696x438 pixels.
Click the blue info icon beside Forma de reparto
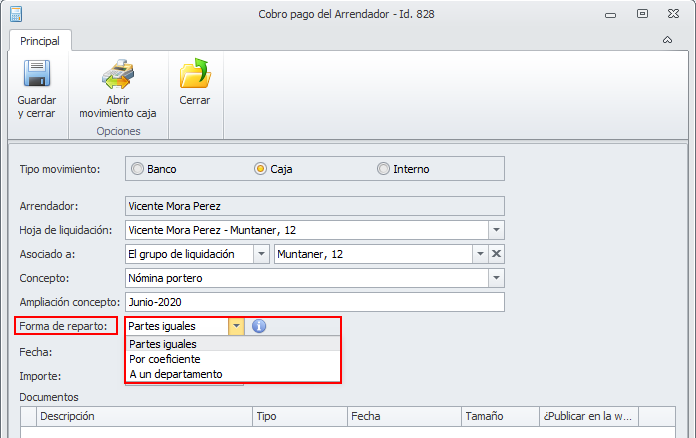point(259,326)
